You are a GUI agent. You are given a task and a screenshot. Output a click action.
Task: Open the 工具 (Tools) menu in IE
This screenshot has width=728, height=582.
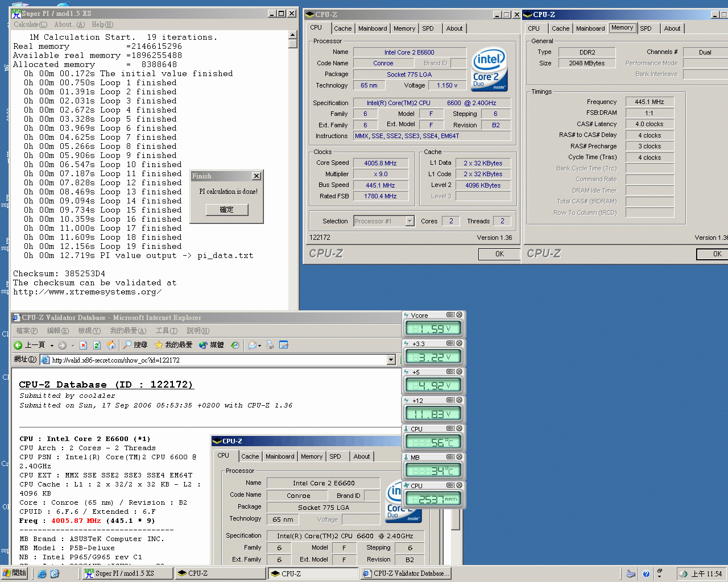[x=166, y=331]
